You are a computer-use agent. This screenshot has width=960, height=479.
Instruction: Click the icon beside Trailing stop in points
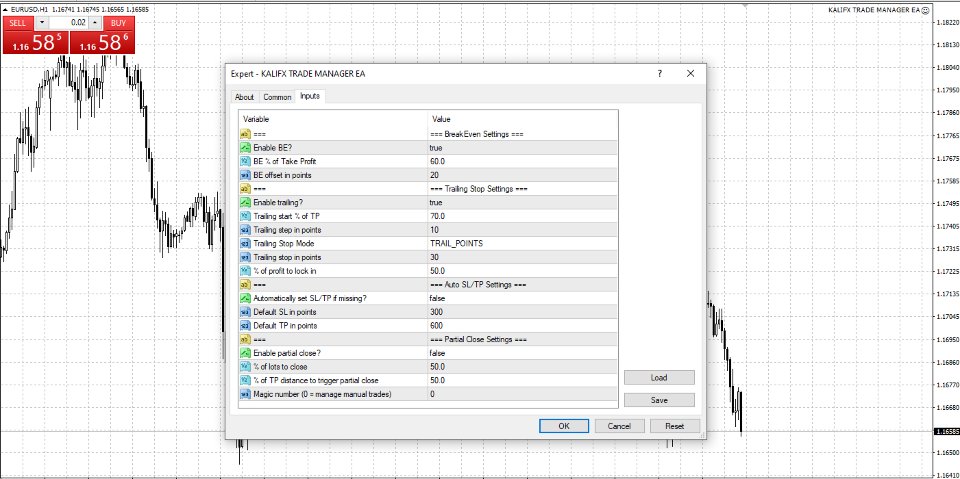(246, 257)
